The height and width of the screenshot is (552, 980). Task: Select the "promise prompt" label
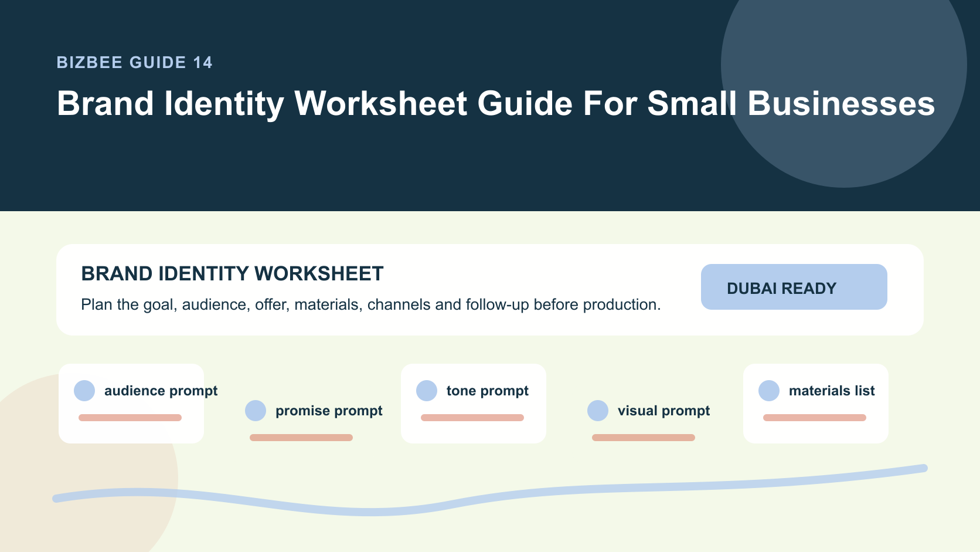point(329,411)
